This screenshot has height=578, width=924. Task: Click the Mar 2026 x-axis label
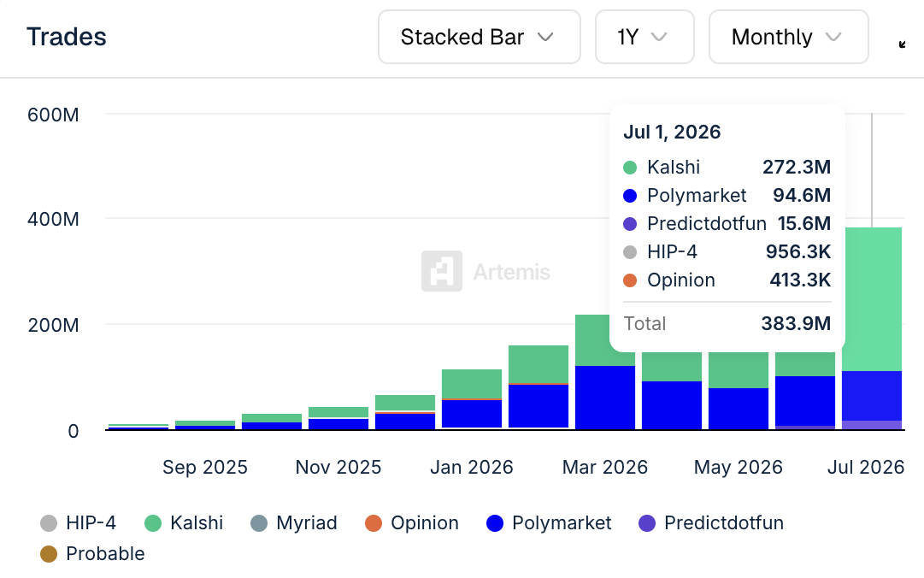pos(605,467)
